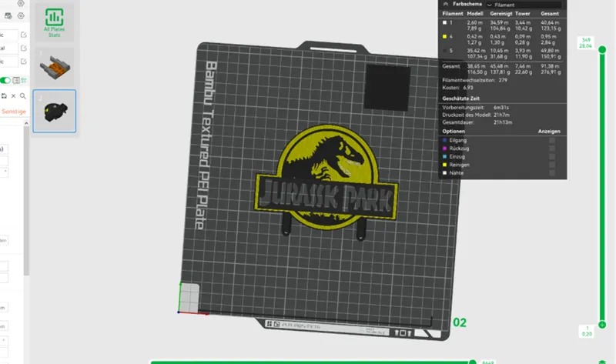616x364 pixels.
Task: Click the magnifier search settings icon
Action: pos(23,96)
